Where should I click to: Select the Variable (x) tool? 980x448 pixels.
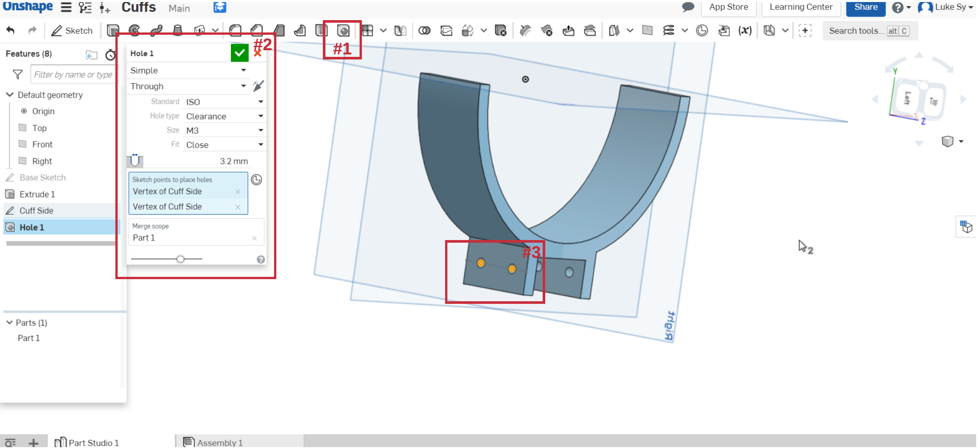pos(745,30)
